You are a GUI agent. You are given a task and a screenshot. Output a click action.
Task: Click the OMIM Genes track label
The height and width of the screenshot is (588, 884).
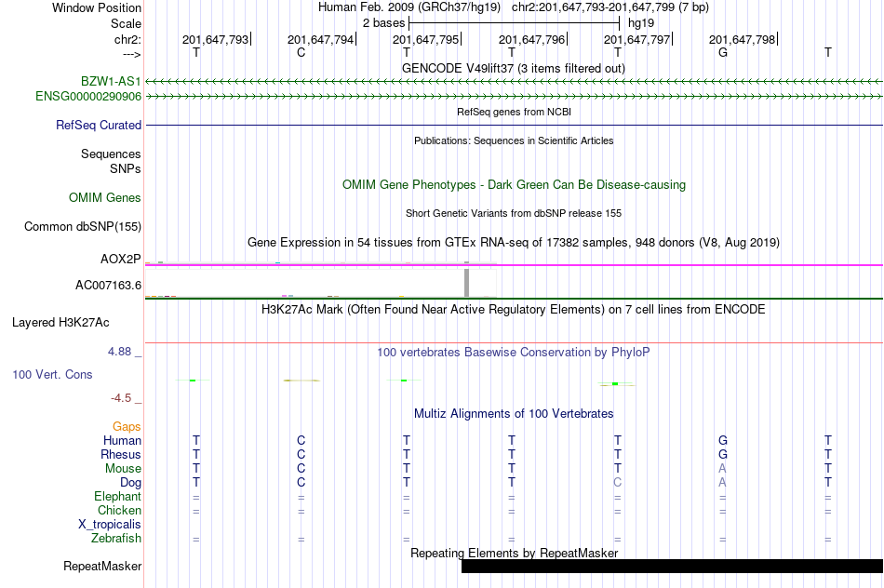coord(105,197)
